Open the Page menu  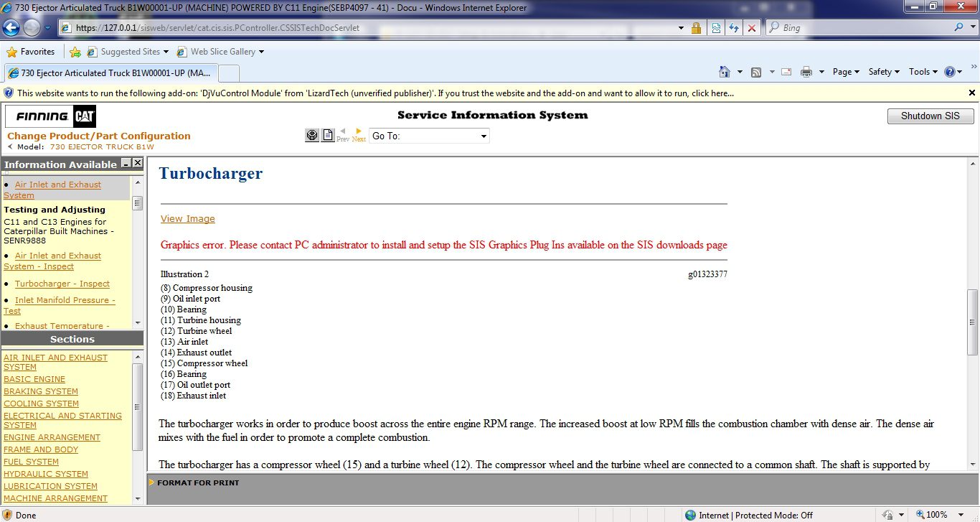[847, 72]
